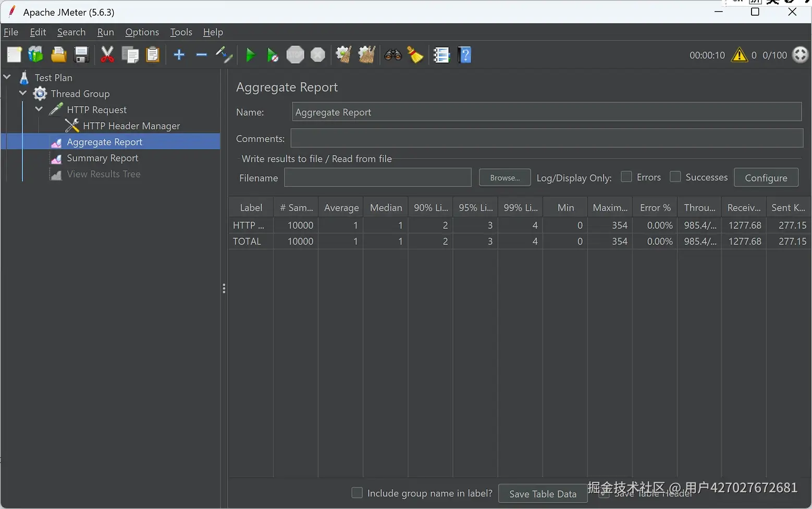The width and height of the screenshot is (812, 509).
Task: Collapse the HTTP Request node
Action: (39, 110)
